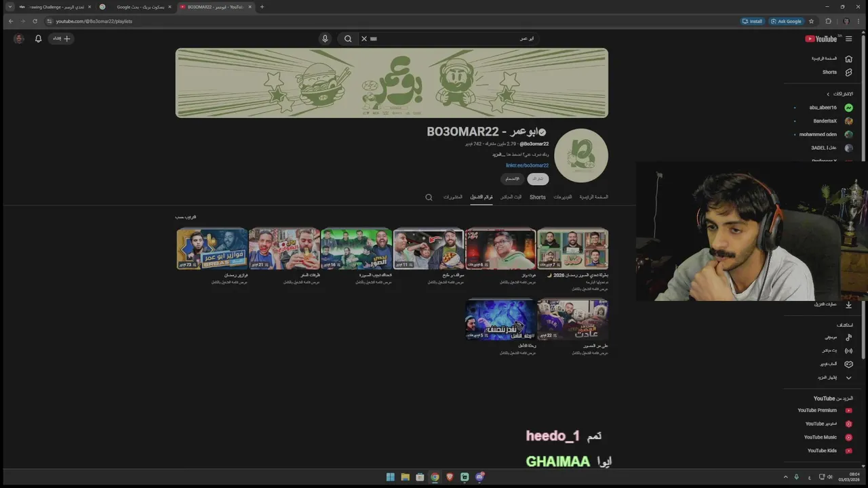Open a new browser tab
Image resolution: width=868 pixels, height=488 pixels.
pos(262,7)
